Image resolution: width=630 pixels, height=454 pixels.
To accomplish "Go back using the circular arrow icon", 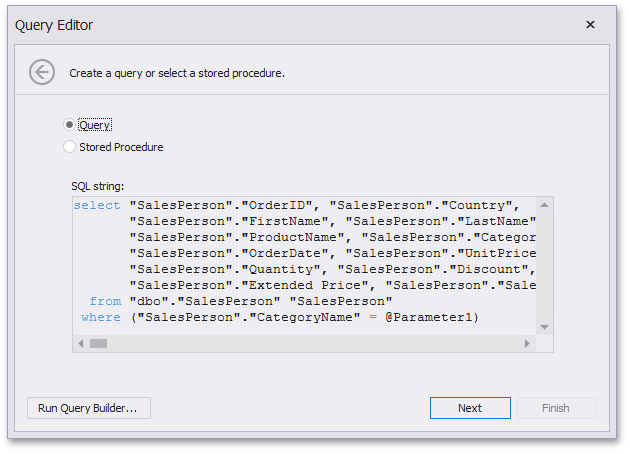I will tap(42, 72).
